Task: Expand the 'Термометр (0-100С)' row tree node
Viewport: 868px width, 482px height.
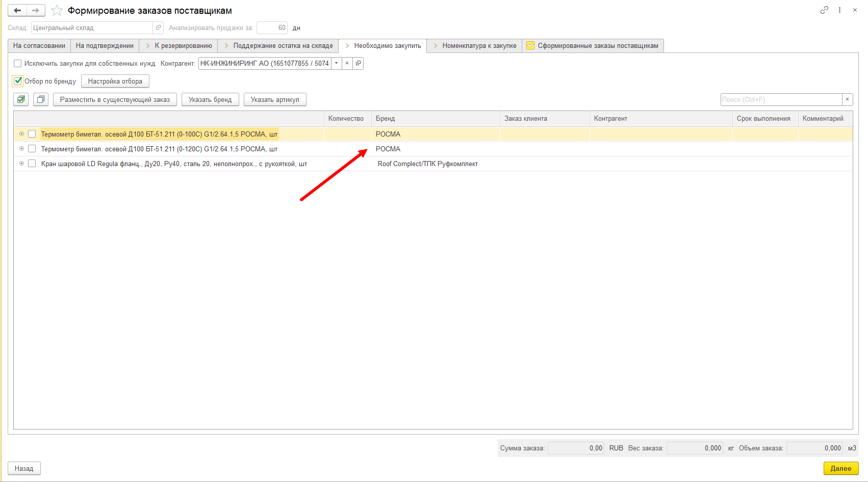Action: pyautogui.click(x=21, y=134)
